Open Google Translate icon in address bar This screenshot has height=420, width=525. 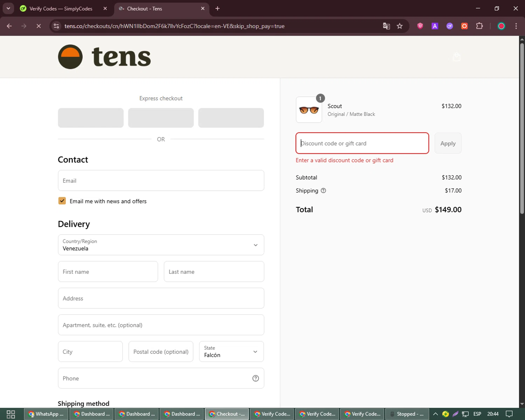tap(386, 26)
